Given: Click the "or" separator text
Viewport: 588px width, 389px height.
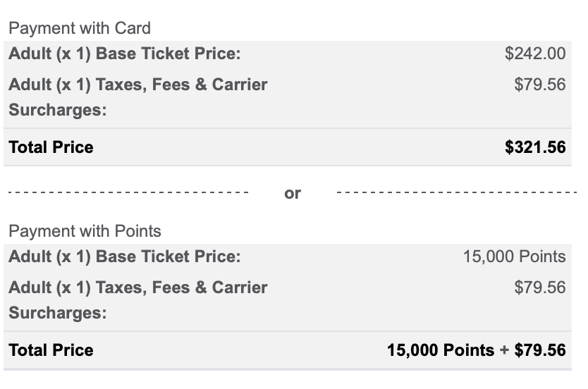Looking at the screenshot, I should coord(293,193).
